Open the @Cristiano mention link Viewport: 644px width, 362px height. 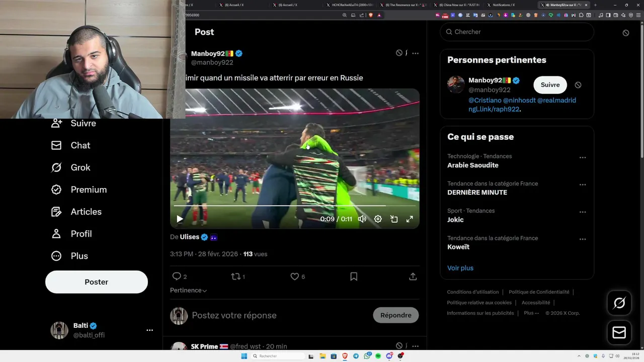pos(485,100)
